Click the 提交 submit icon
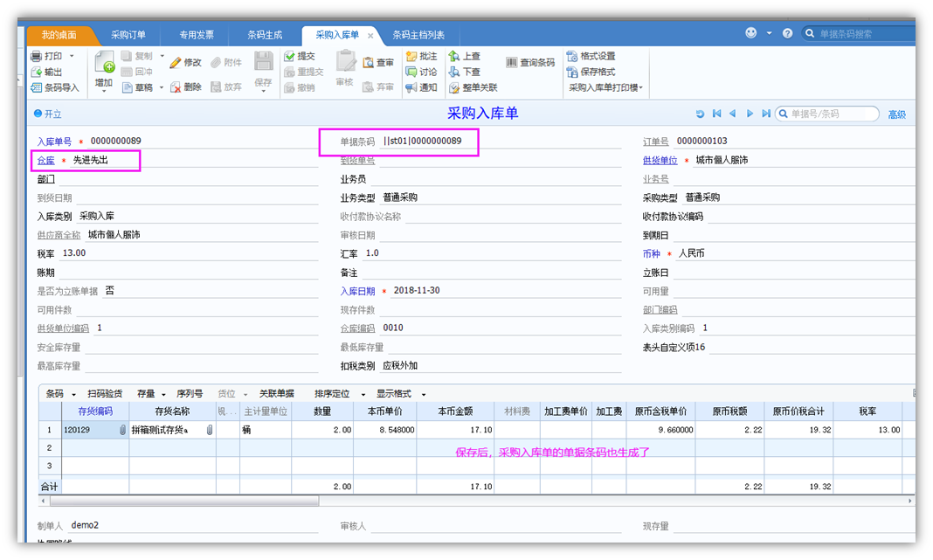Viewport: 933px width, 560px height. [x=290, y=56]
